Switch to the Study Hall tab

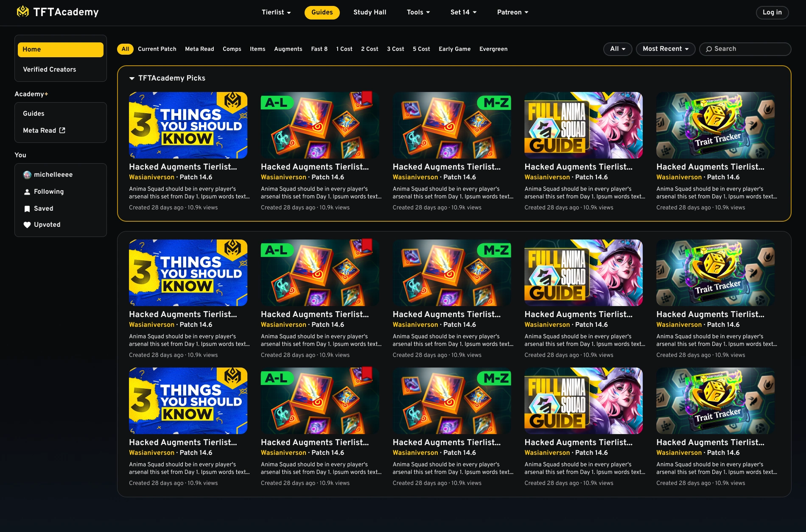369,12
